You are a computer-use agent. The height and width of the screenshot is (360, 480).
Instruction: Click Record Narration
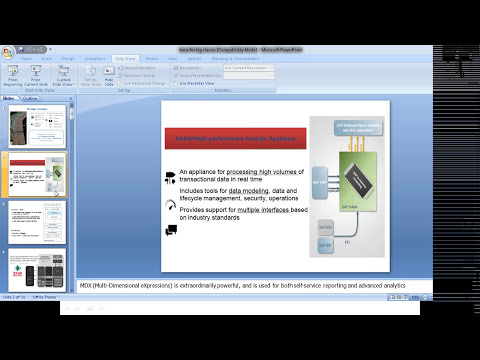click(137, 68)
